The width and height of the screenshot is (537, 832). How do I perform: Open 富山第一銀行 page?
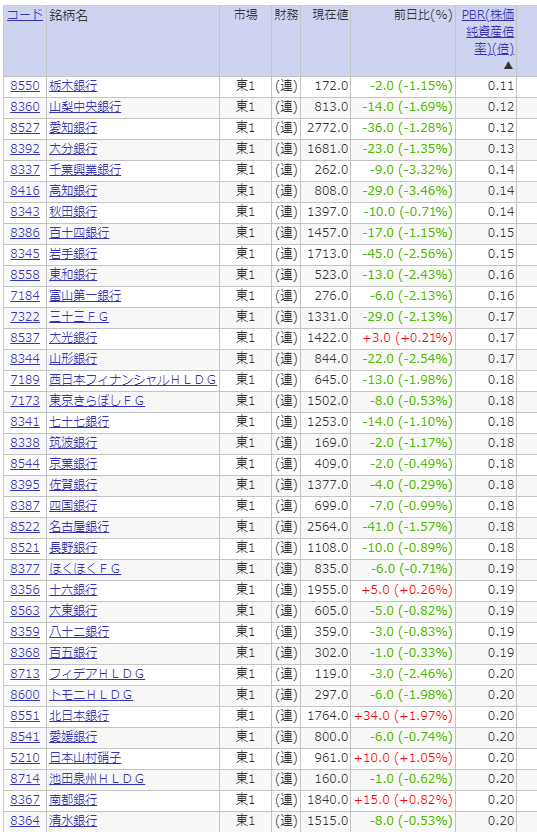coord(85,296)
